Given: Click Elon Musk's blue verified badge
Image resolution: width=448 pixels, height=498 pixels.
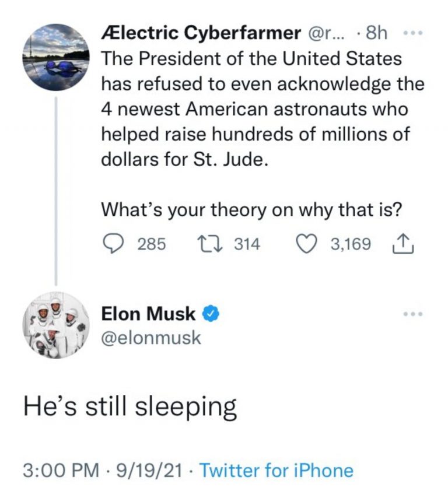Looking at the screenshot, I should 210,314.
